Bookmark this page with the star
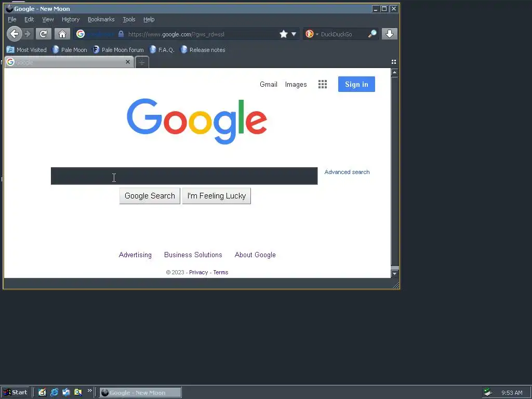The image size is (532, 399). (284, 34)
